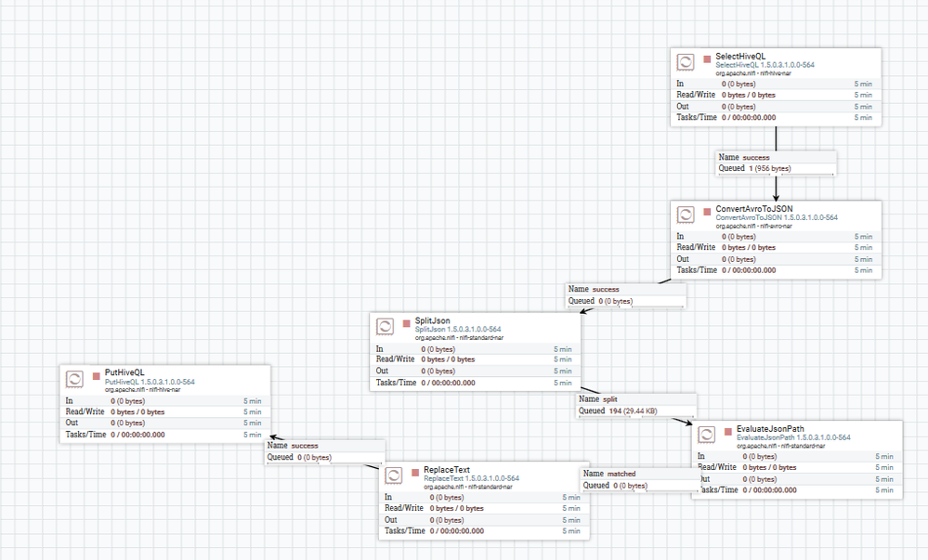Click the EvaluateJsonPath processor title
The height and width of the screenshot is (560, 928).
pyautogui.click(x=770, y=428)
